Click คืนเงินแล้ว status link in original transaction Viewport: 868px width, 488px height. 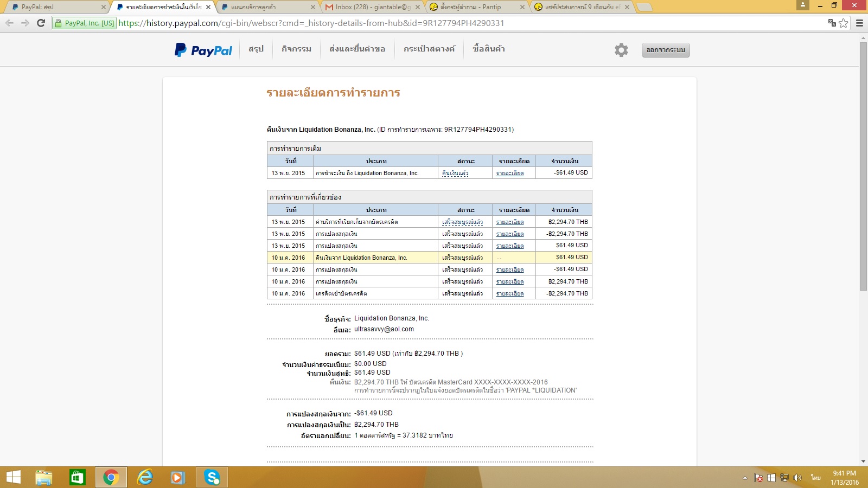point(455,173)
